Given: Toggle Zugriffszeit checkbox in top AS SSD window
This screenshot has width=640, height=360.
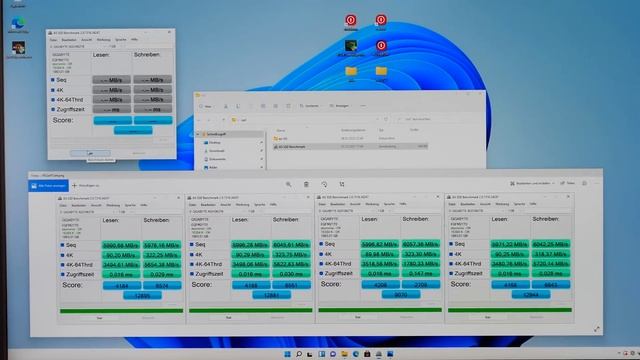Looking at the screenshot, I should tap(53, 109).
